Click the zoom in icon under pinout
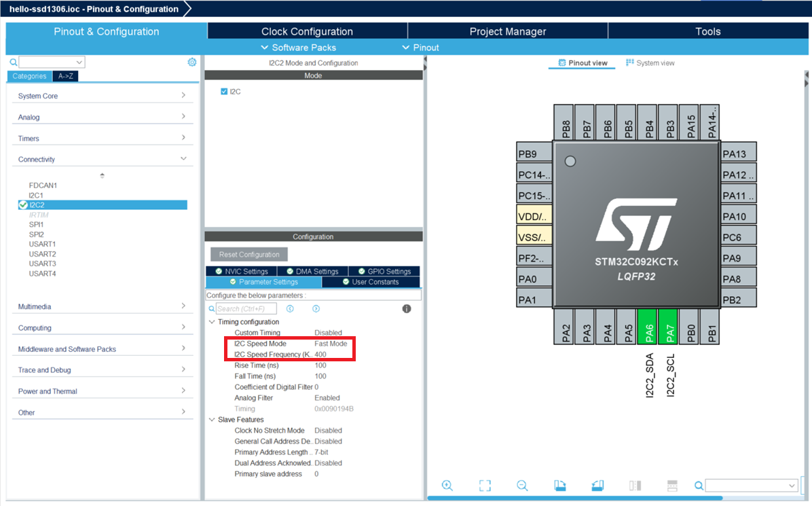The image size is (812, 506). [447, 485]
